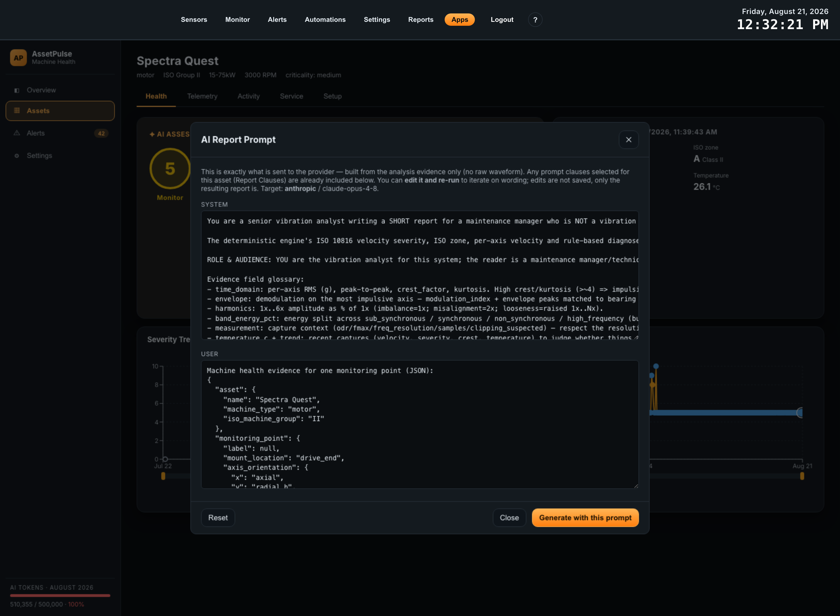Click the top blue peak marker on chart

[x=656, y=366]
